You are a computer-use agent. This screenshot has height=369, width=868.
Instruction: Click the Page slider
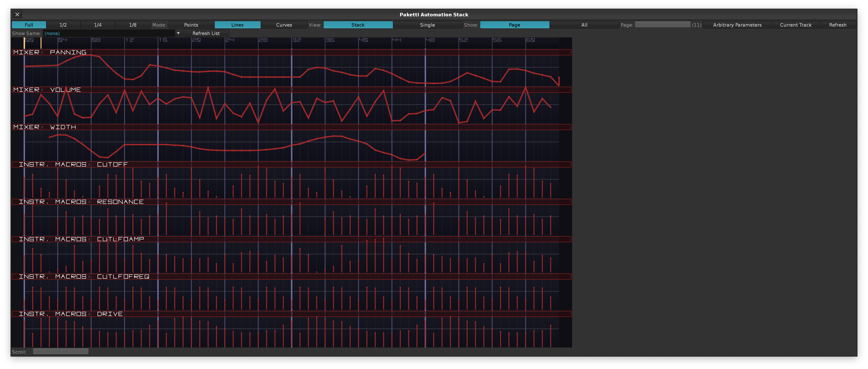pyautogui.click(x=662, y=25)
